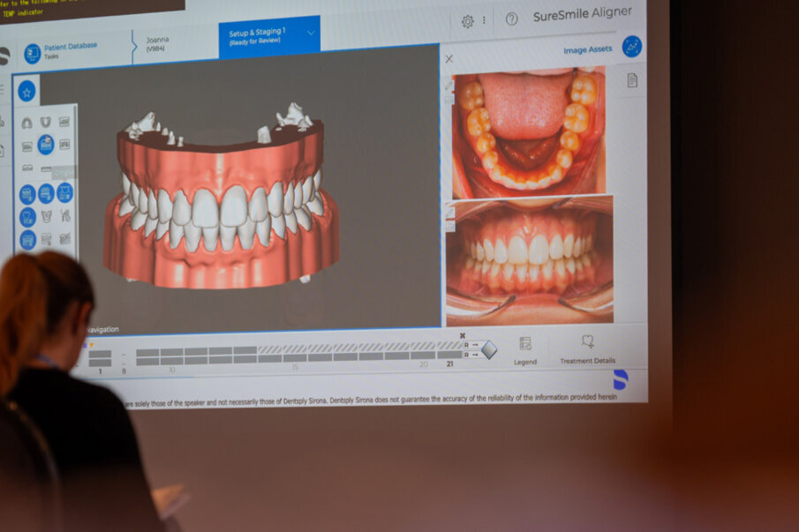Viewport: 799px width, 532px height.
Task: Open the document notes icon in right sidebar
Action: pyautogui.click(x=632, y=80)
